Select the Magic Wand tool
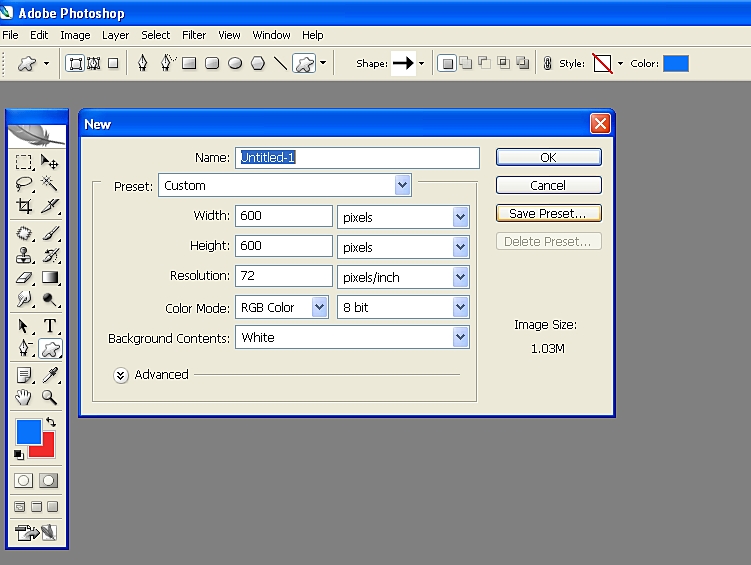Image resolution: width=751 pixels, height=565 pixels. (49, 183)
